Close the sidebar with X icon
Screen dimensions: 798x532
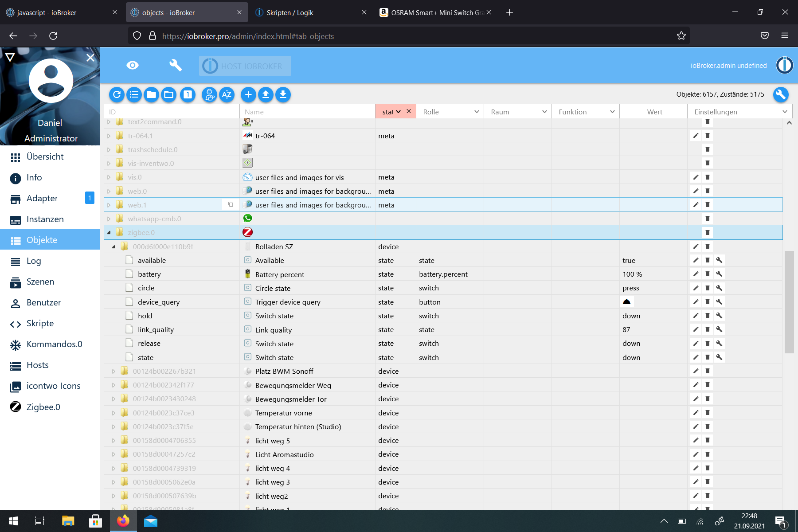tap(90, 58)
